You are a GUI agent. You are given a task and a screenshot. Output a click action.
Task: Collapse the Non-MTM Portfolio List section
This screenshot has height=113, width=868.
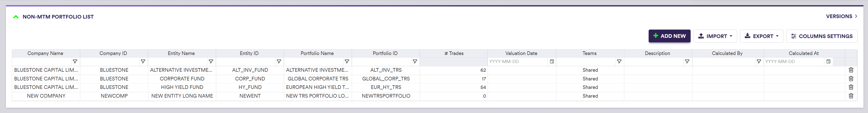click(16, 17)
